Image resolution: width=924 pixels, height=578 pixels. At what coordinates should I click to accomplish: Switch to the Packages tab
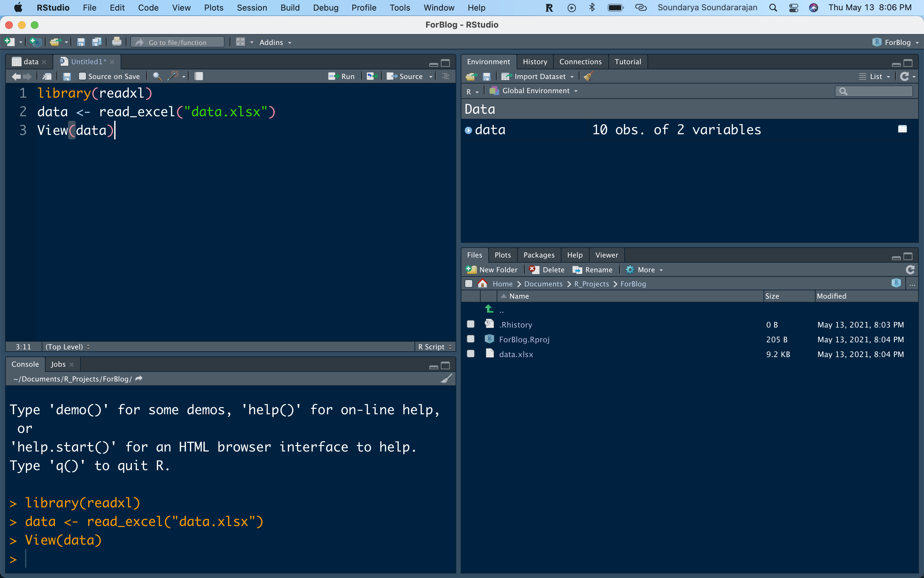539,255
